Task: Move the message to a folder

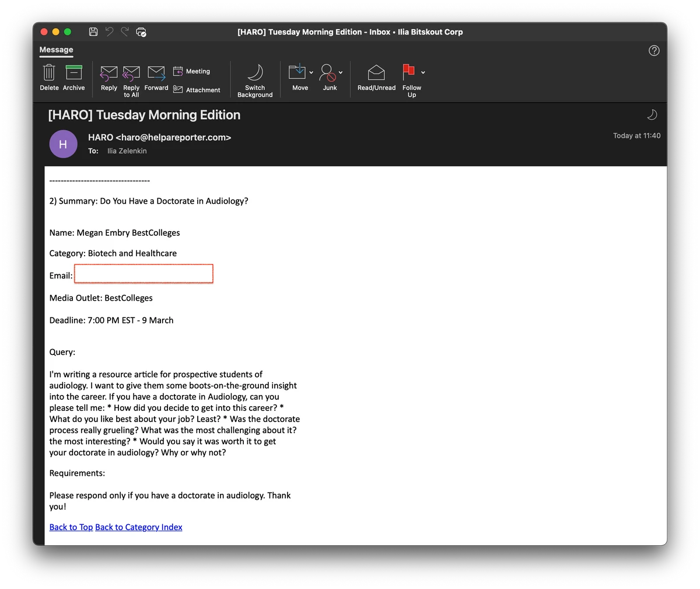Action: 300,78
